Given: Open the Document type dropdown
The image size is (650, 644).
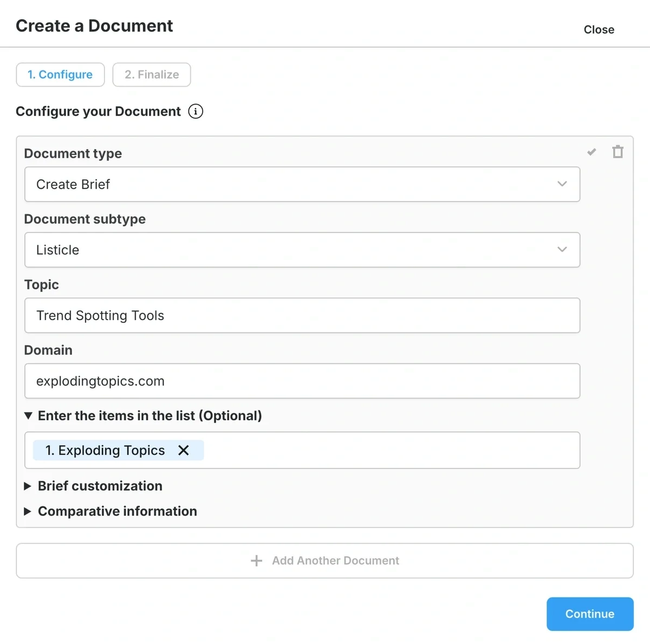Looking at the screenshot, I should pyautogui.click(x=302, y=184).
